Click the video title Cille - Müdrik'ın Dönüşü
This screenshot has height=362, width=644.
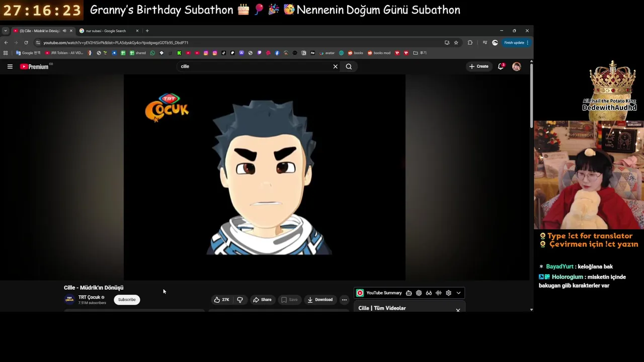(94, 288)
